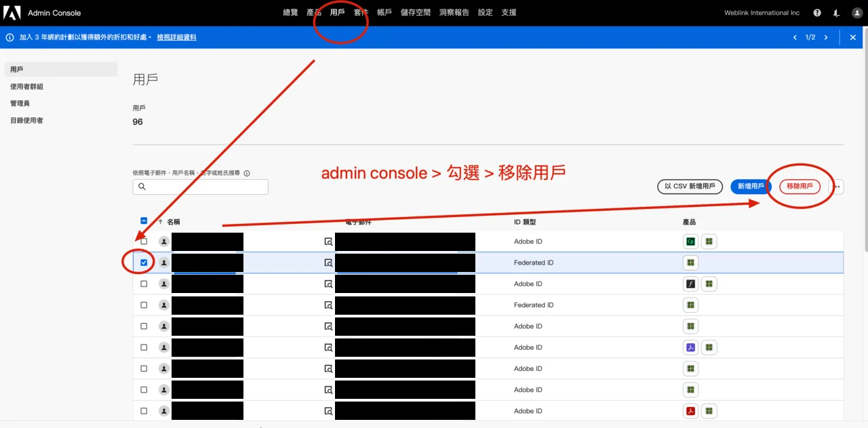Click the Admin Console title text

click(54, 13)
